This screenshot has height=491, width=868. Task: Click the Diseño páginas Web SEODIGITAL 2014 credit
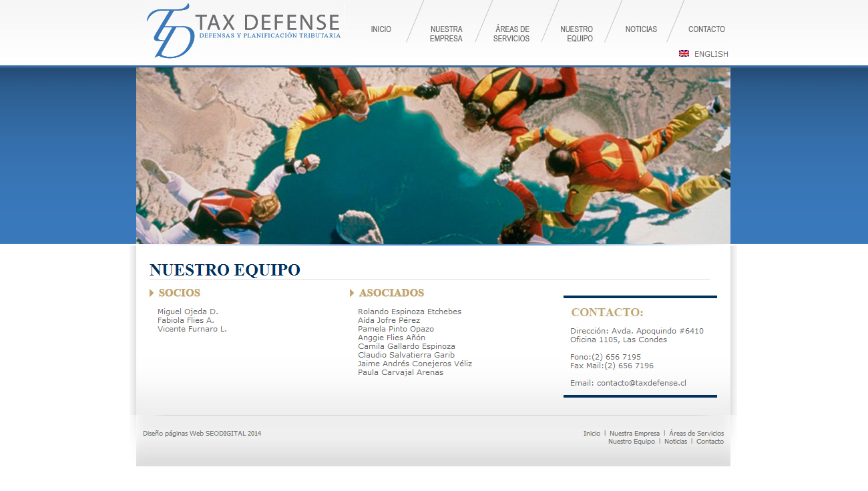coord(202,434)
